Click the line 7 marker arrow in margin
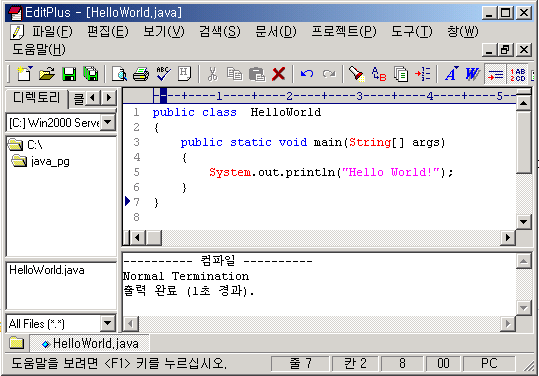Image resolution: width=539 pixels, height=376 pixels. coord(128,201)
